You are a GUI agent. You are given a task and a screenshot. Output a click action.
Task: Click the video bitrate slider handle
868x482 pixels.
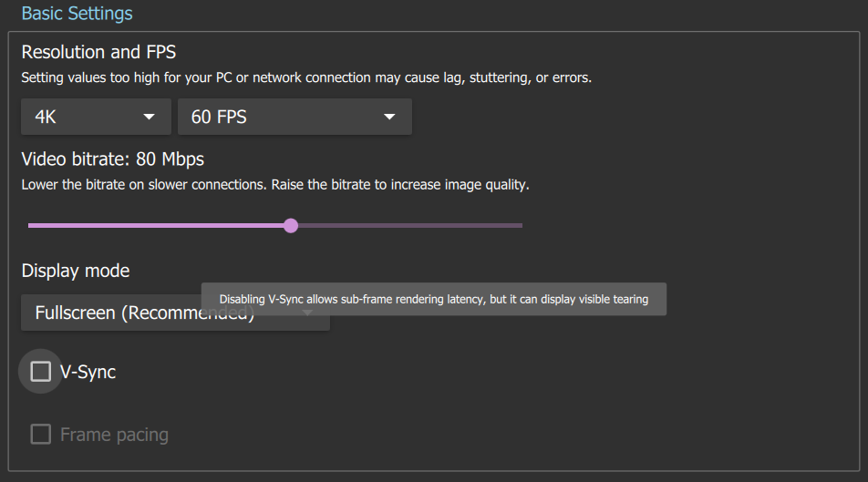tap(291, 225)
